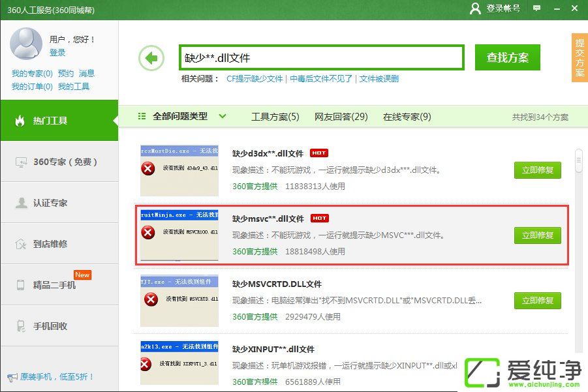The height and width of the screenshot is (392, 588).
Task: Switch to the 工具方案(5) tab
Action: coord(275,117)
